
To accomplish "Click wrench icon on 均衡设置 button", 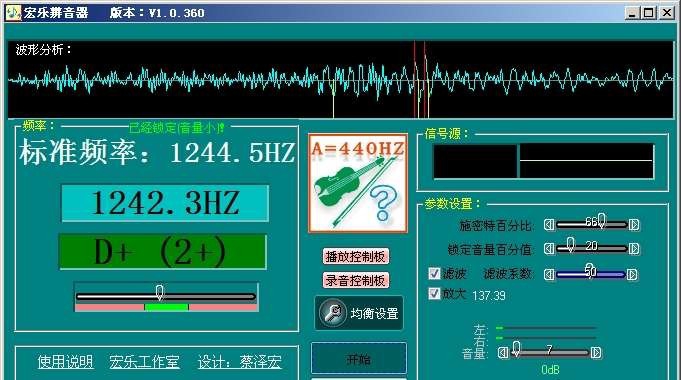I will pyautogui.click(x=332, y=313).
